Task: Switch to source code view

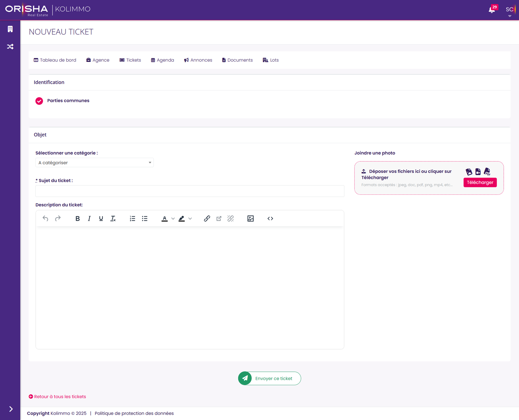Action: 270,218
